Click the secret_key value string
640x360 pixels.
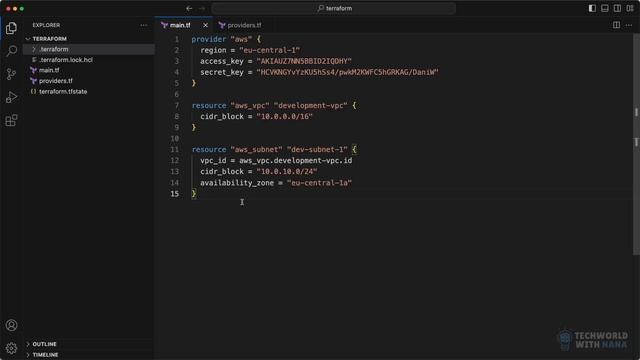click(347, 72)
